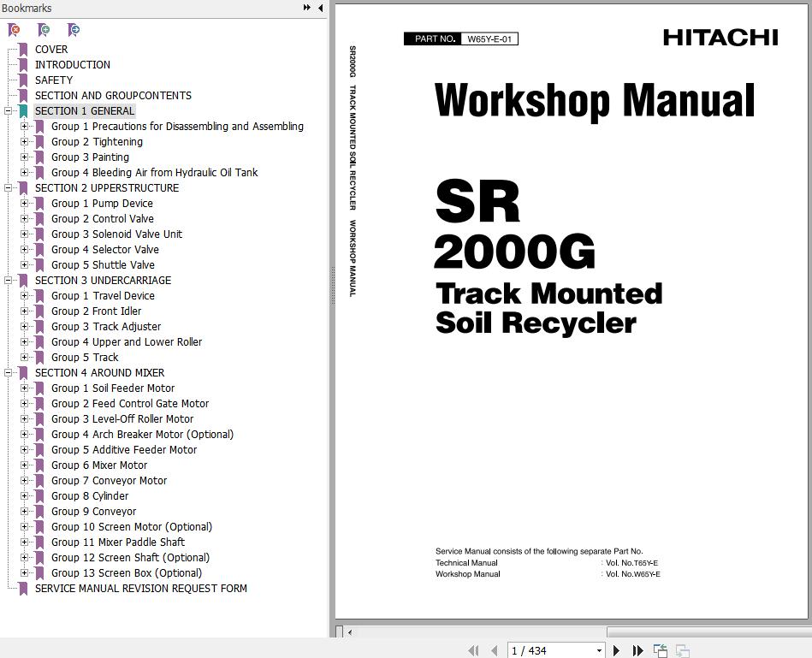Expand Group 6 Mixer Motor bookmark
Image resolution: width=812 pixels, height=658 pixels.
pyautogui.click(x=24, y=465)
